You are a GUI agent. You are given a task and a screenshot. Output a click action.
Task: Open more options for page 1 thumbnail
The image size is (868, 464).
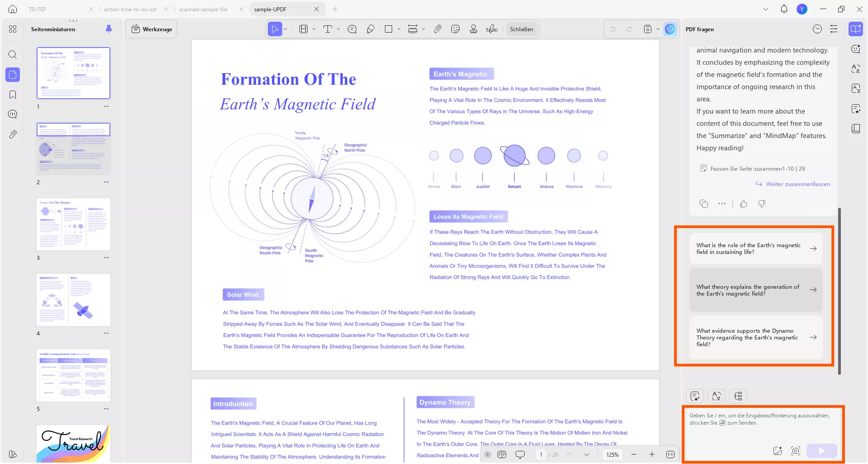[106, 107]
